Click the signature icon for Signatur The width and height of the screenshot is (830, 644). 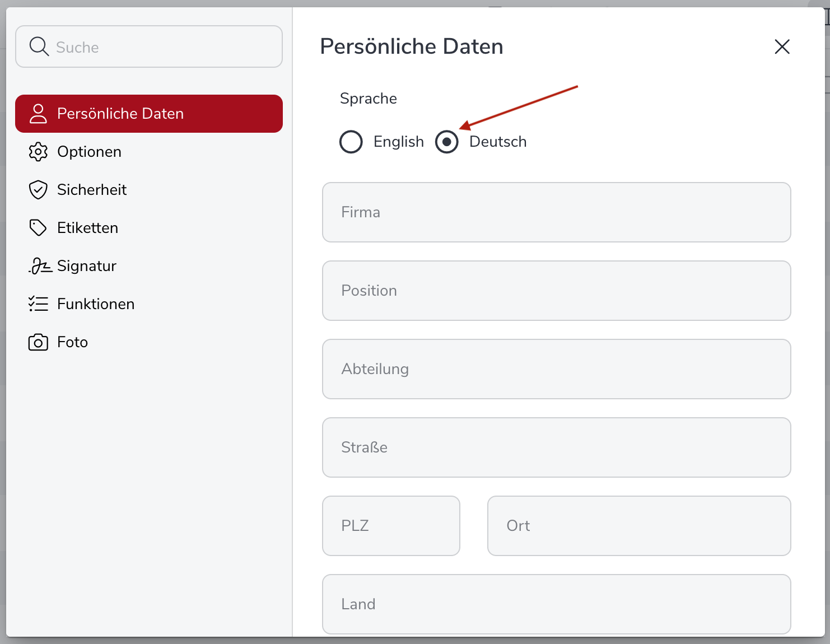pos(40,266)
